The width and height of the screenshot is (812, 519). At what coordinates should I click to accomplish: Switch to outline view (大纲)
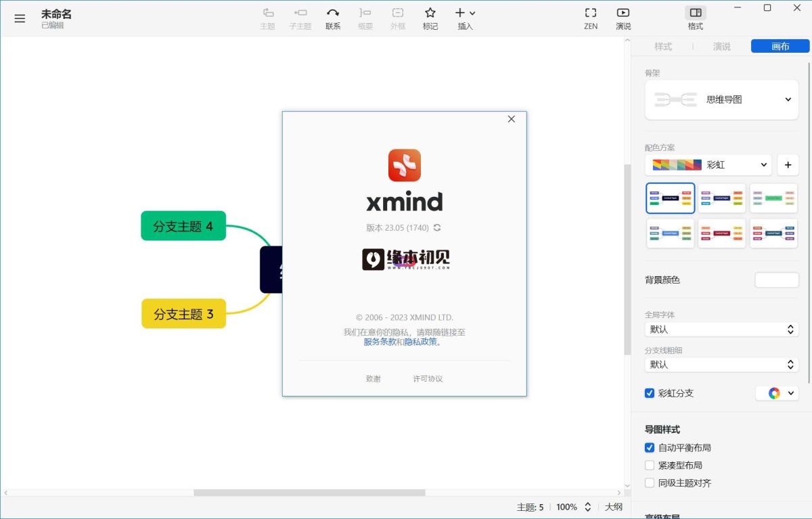pyautogui.click(x=613, y=507)
